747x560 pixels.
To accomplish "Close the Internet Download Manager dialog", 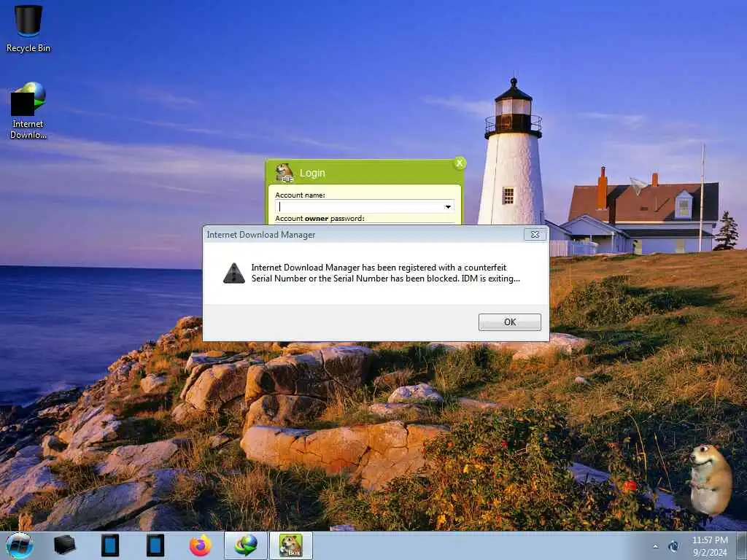I will pyautogui.click(x=535, y=234).
